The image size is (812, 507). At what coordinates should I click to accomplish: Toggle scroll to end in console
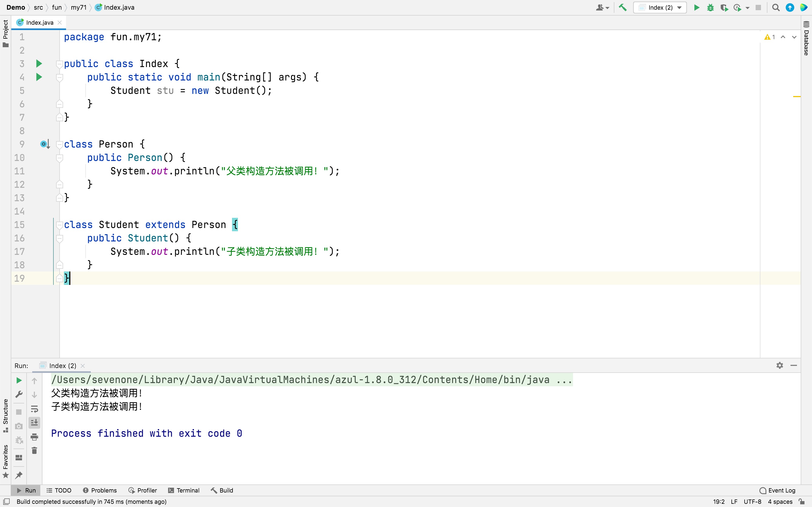pyautogui.click(x=34, y=423)
